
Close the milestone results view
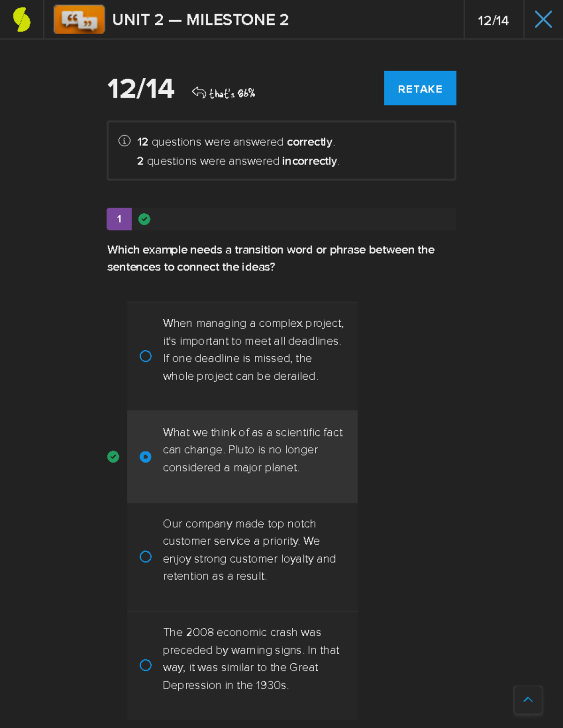543,19
